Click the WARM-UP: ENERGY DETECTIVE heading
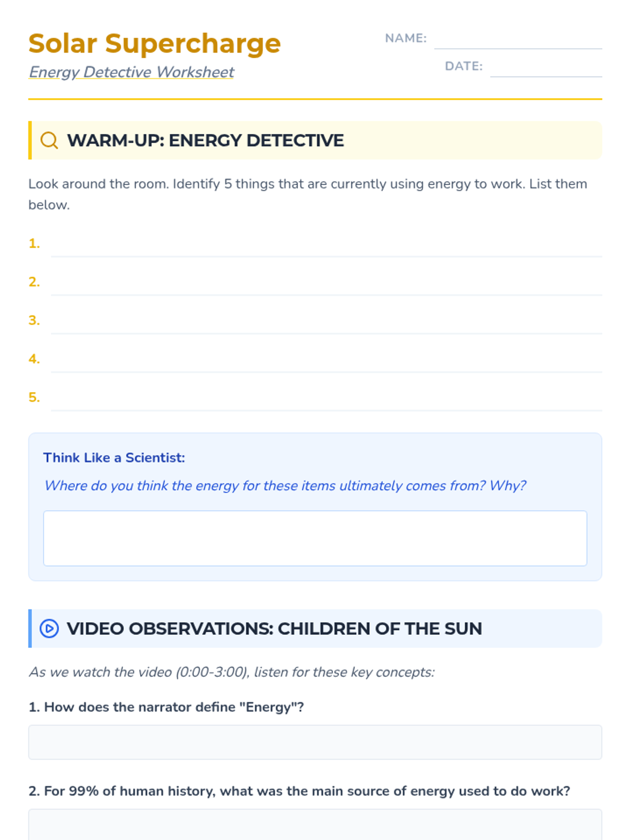The height and width of the screenshot is (840, 630). [x=205, y=140]
